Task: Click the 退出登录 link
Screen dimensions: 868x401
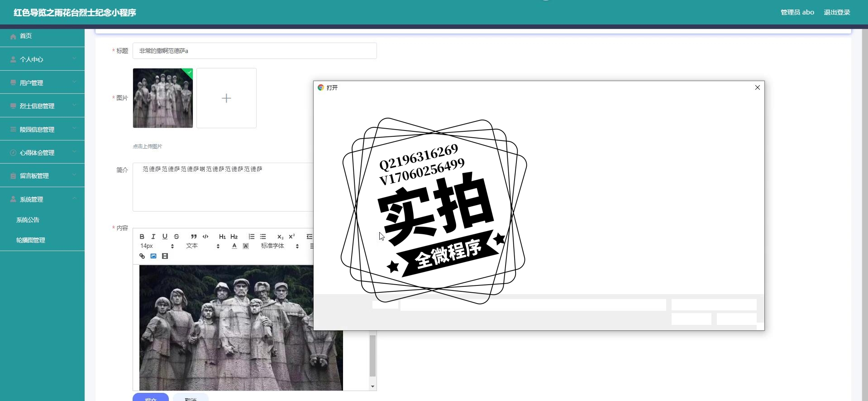Action: [x=837, y=12]
